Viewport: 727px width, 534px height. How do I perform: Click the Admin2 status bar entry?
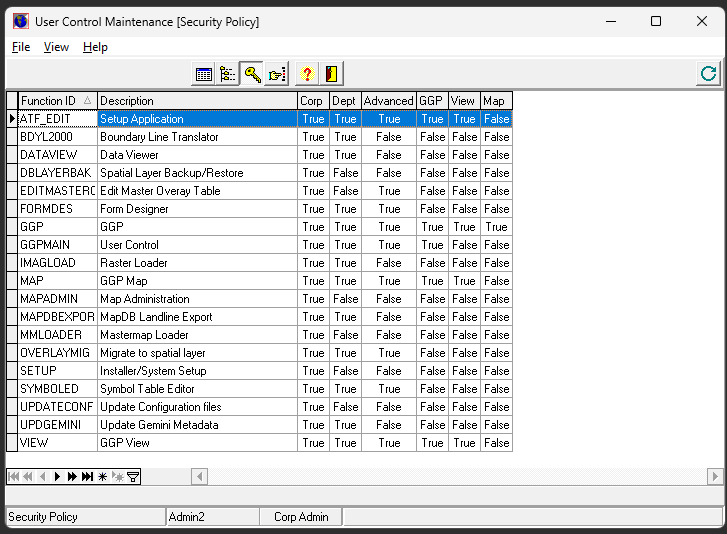click(213, 517)
